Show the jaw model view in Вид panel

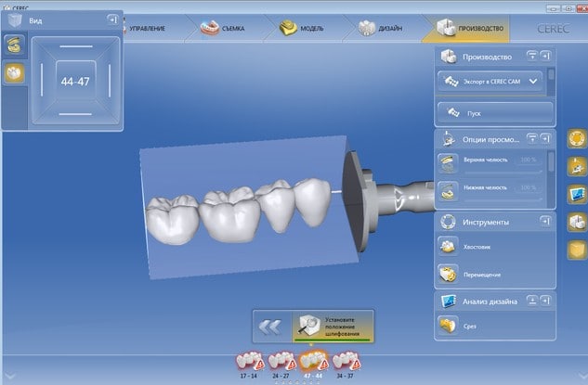14,44
